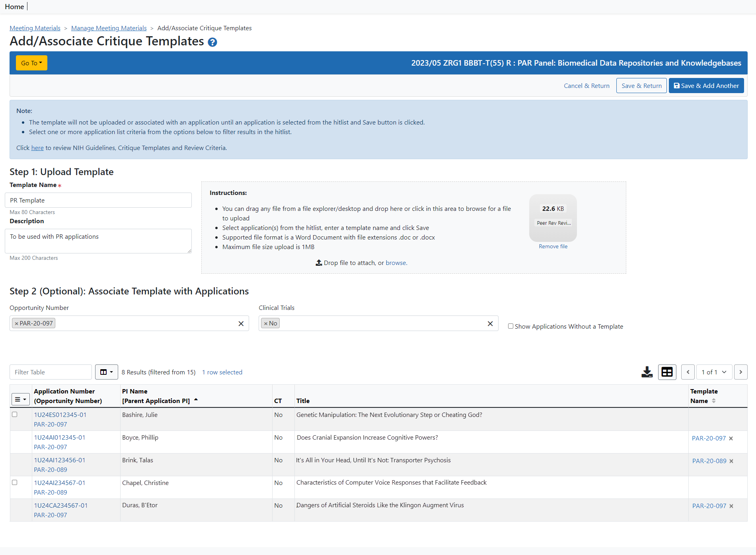
Task: Switch table to grid view icon
Action: [667, 372]
